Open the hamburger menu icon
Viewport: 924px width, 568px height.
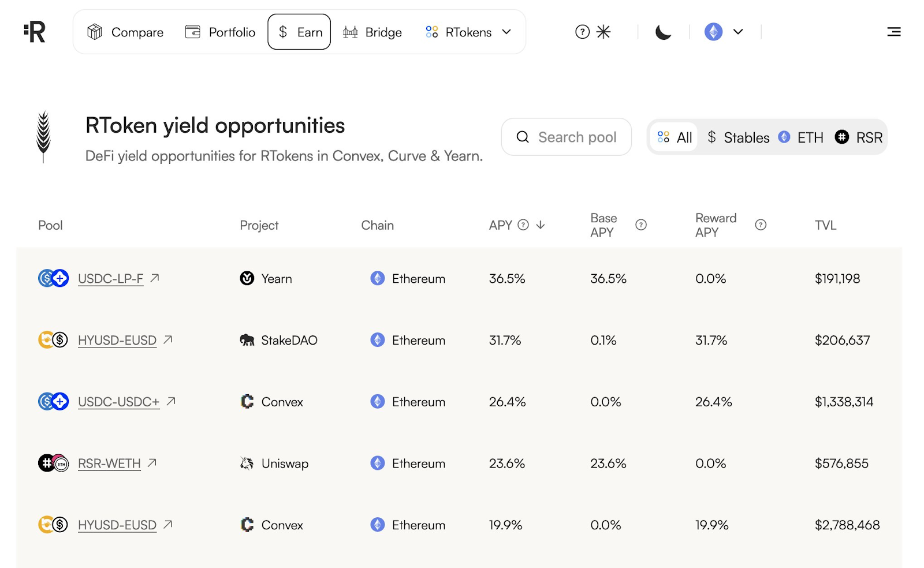click(x=893, y=32)
